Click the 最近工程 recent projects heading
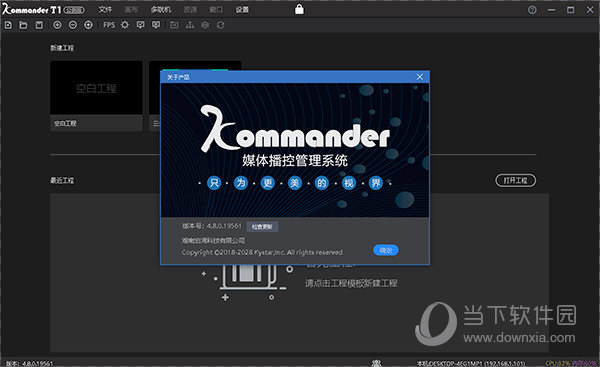600x367 pixels. tap(62, 180)
